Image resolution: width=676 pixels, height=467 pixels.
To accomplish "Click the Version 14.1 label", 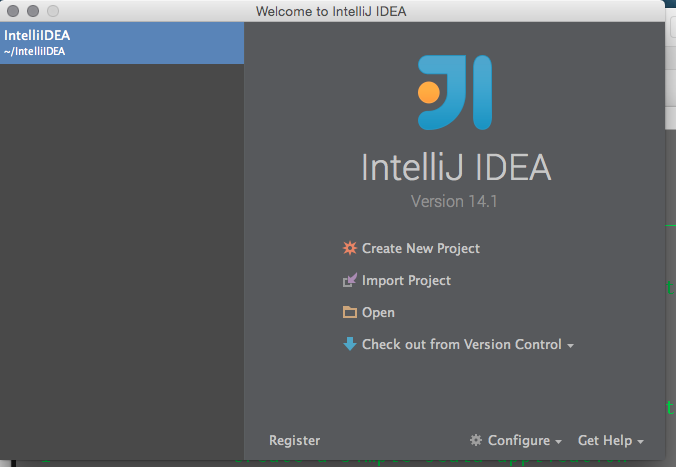I will tap(454, 201).
